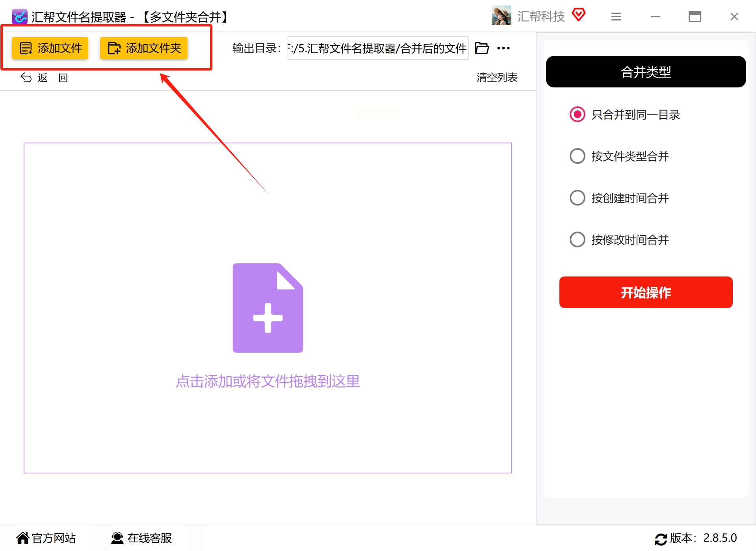Click the 版本: 2.8.5.0 text
This screenshot has width=756, height=551.
pyautogui.click(x=703, y=538)
